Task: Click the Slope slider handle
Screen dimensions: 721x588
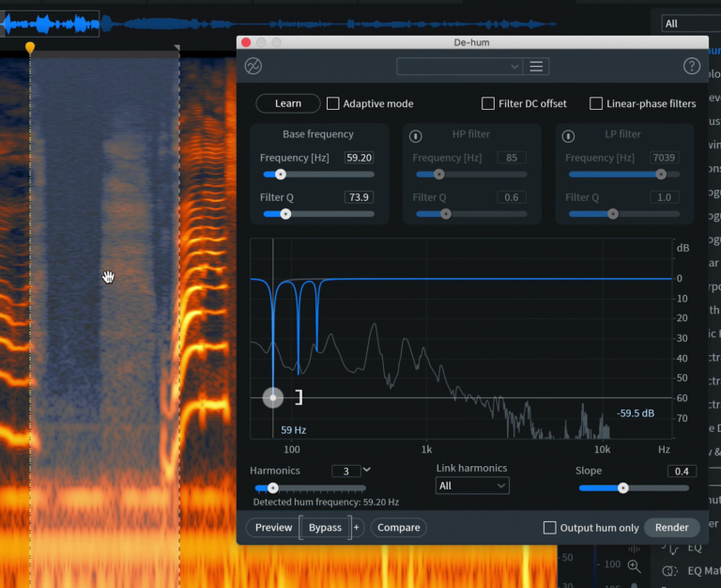Action: pos(622,487)
